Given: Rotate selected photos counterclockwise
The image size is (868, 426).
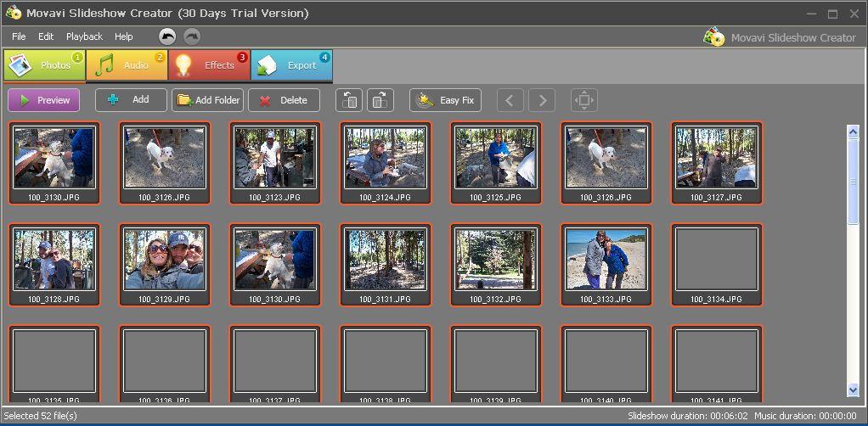Looking at the screenshot, I should click(349, 100).
